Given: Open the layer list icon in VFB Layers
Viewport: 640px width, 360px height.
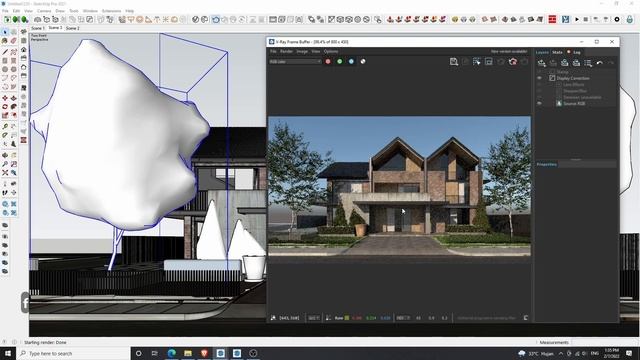Looking at the screenshot, I should (x=588, y=63).
